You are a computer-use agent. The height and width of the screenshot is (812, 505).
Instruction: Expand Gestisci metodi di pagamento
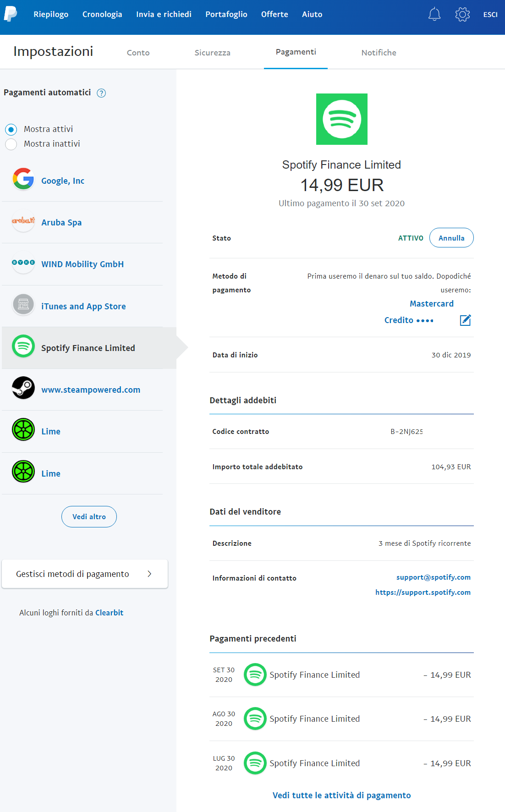(x=85, y=574)
